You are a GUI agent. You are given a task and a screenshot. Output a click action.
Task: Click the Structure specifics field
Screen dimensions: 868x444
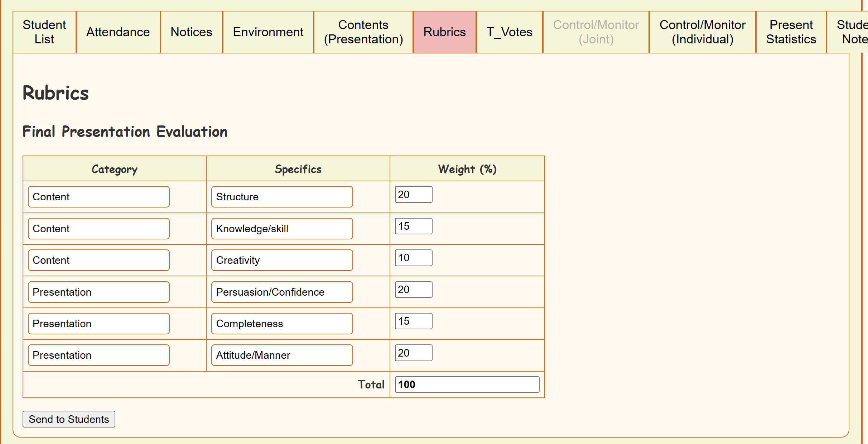point(282,197)
